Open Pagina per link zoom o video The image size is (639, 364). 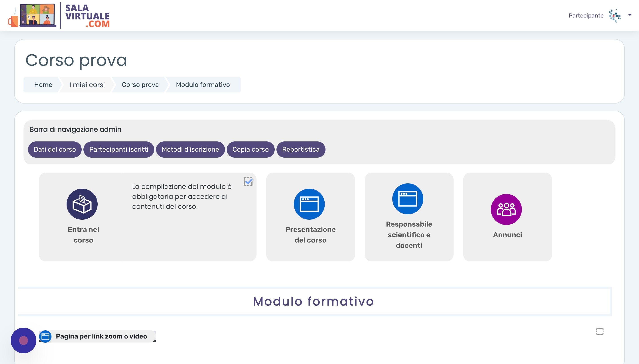click(x=101, y=336)
